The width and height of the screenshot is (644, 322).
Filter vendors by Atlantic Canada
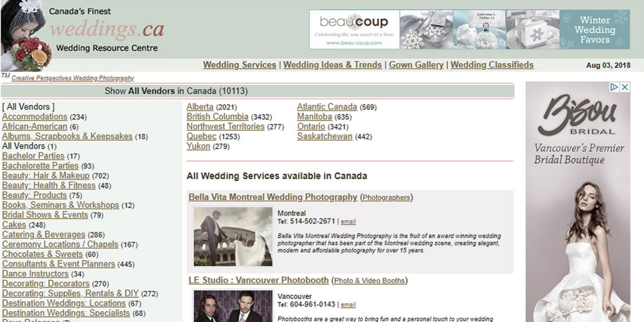point(327,107)
